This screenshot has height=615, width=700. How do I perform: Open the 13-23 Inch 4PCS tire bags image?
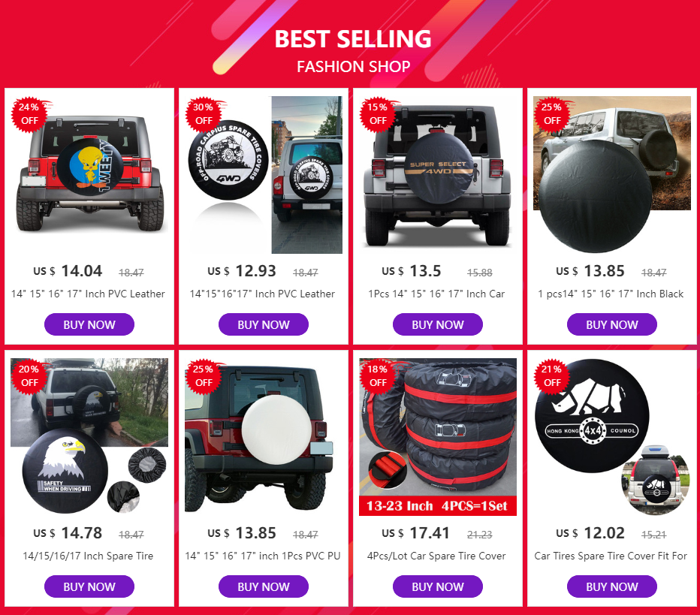point(438,436)
